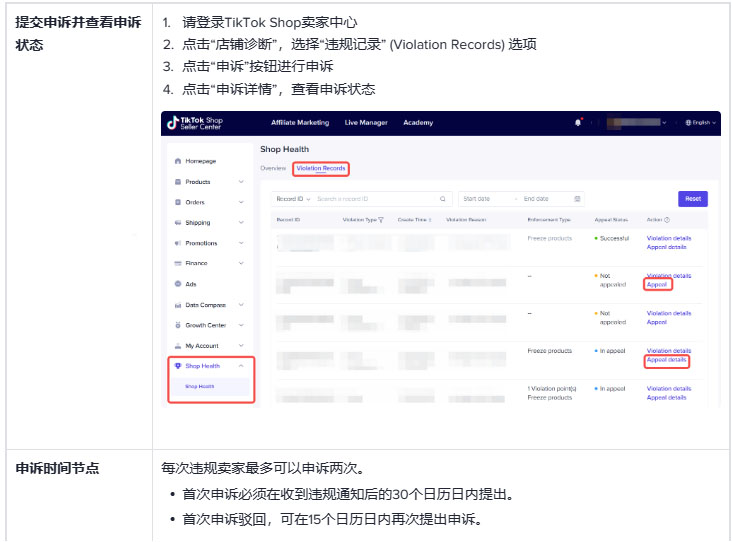Screen dimensions: 732x542
Task: Collapse the Shop Health menu chevron
Action: tap(241, 366)
